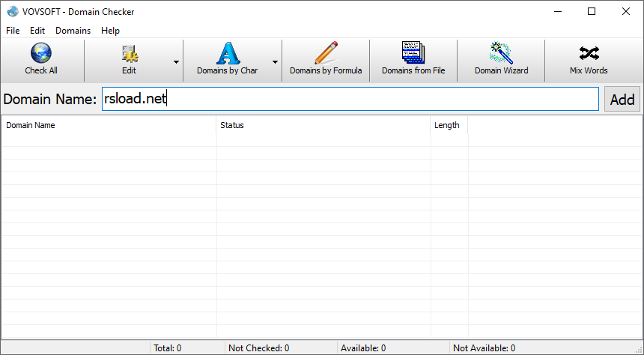Click the Available: 0 status entry
Screen dimensions: 644x355
(363, 348)
